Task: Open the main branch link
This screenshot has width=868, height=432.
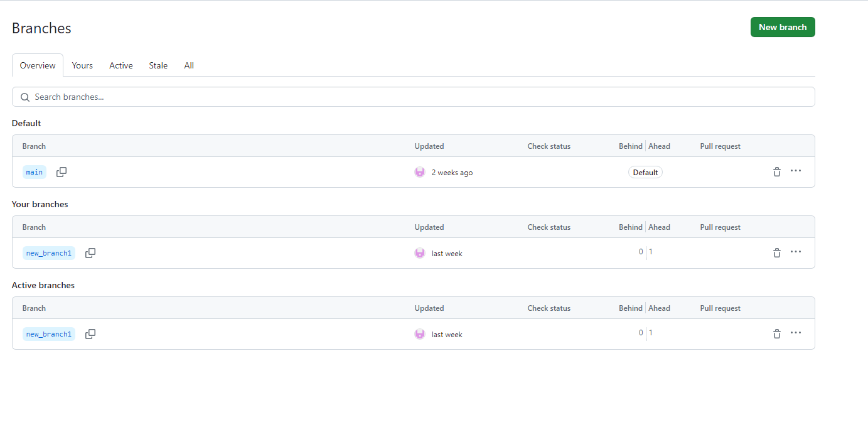Action: pyautogui.click(x=35, y=172)
